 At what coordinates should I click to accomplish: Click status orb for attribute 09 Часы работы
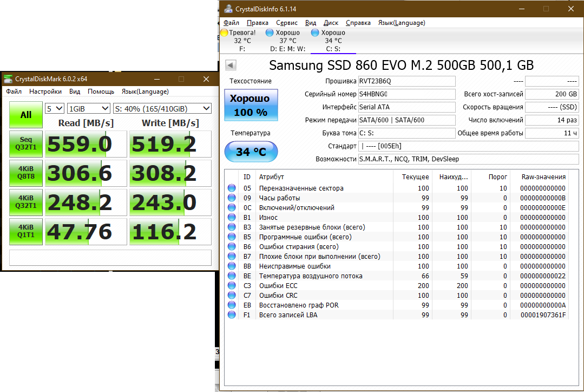[x=232, y=198]
